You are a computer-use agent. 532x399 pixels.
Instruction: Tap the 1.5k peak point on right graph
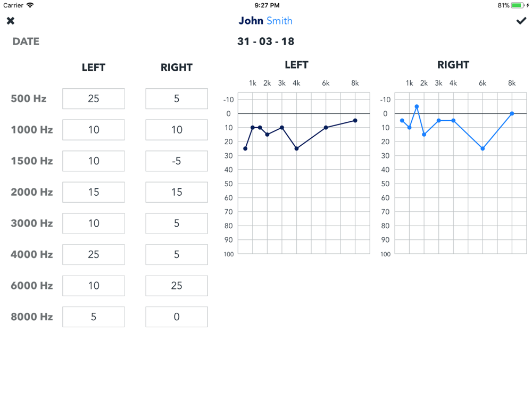pos(417,106)
